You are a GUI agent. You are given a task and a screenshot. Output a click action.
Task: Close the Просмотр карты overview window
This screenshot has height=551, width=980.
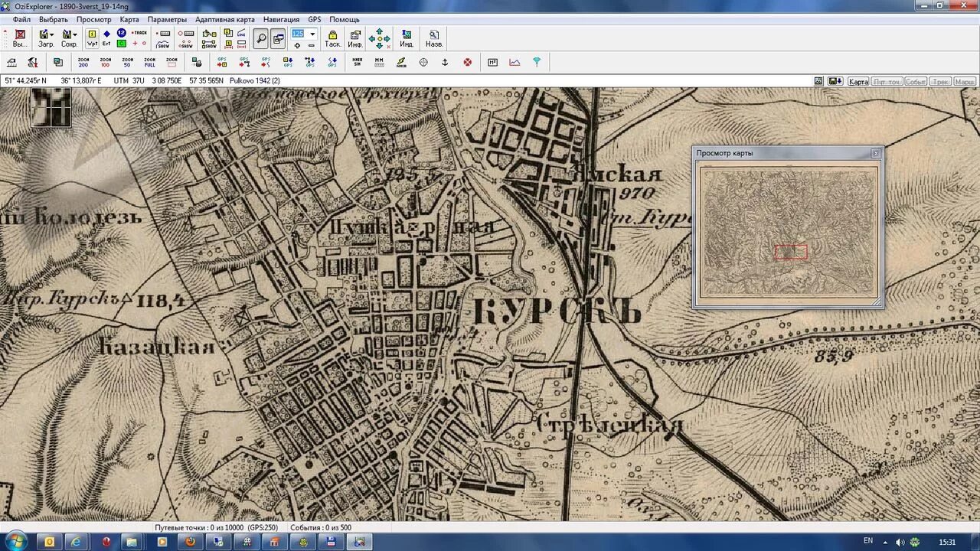point(876,153)
